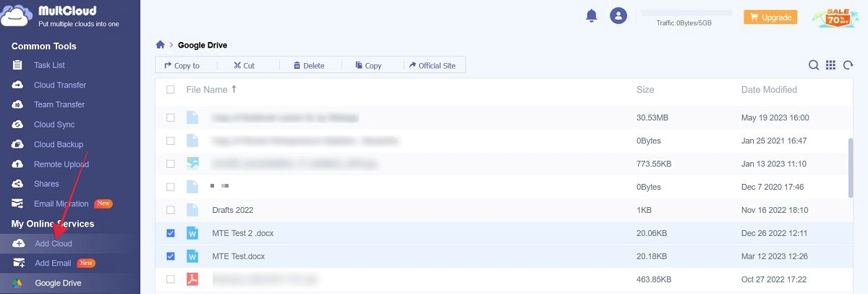This screenshot has height=294, width=868.
Task: Click the refresh icon
Action: (x=848, y=65)
